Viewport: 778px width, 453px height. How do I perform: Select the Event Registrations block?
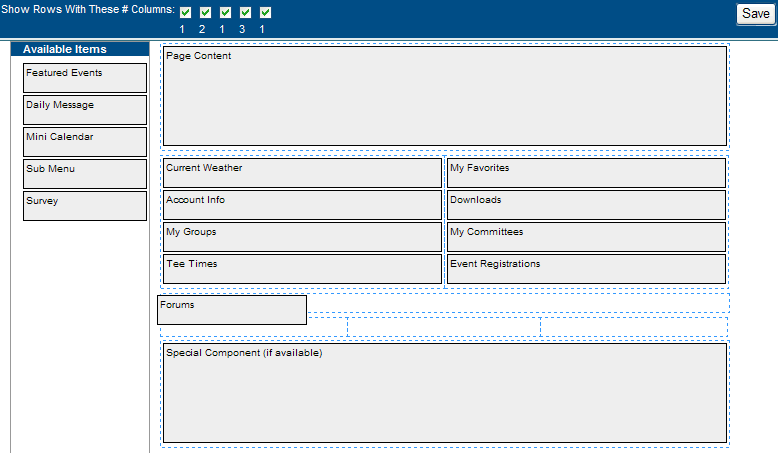point(586,269)
